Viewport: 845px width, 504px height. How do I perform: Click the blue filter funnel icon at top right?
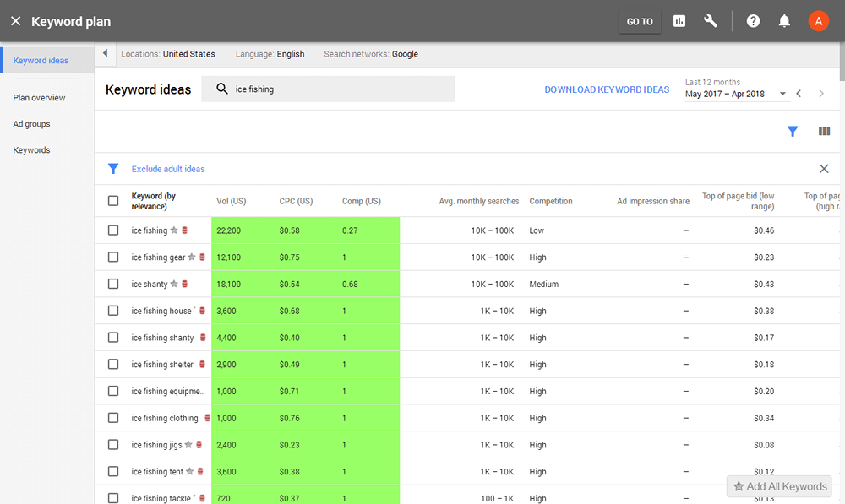793,132
